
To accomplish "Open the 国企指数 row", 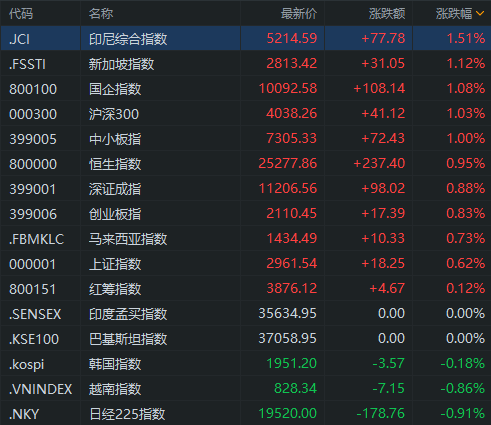I will 245,88.
